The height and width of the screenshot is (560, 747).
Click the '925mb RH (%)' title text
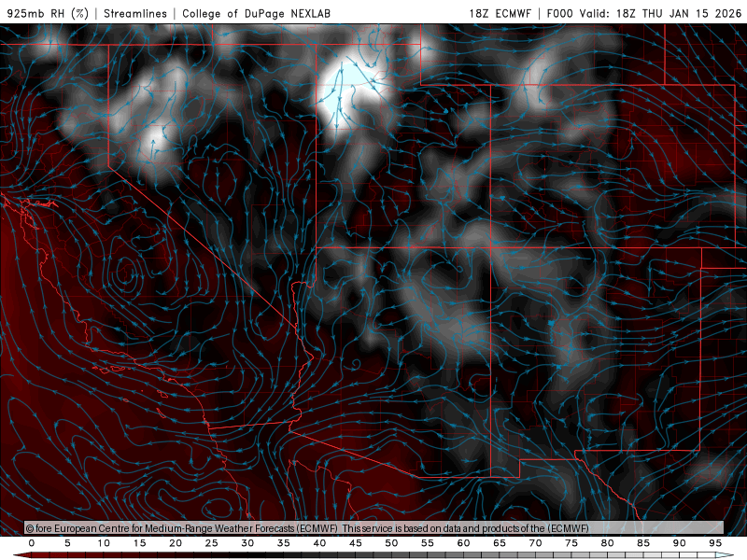[48, 13]
